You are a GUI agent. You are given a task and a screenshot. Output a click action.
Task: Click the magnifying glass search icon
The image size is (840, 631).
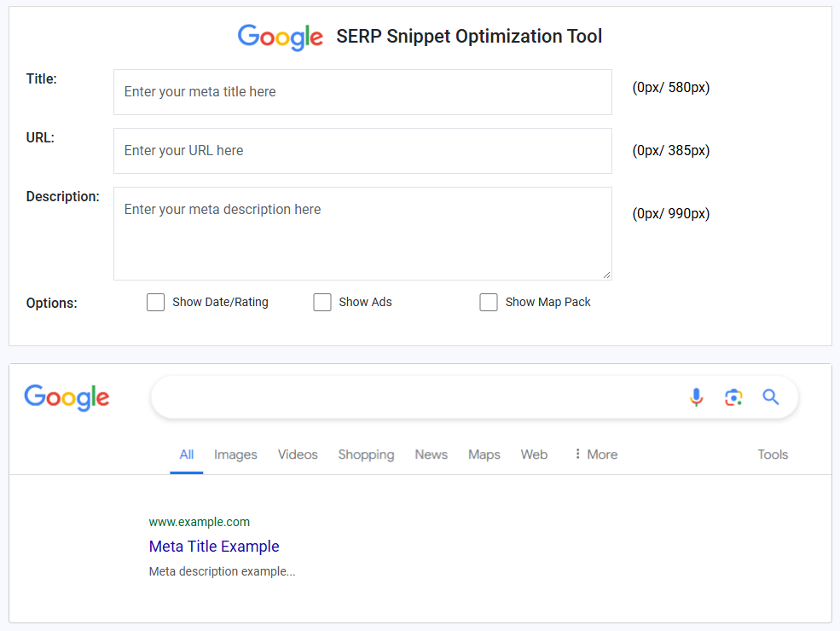(x=770, y=397)
